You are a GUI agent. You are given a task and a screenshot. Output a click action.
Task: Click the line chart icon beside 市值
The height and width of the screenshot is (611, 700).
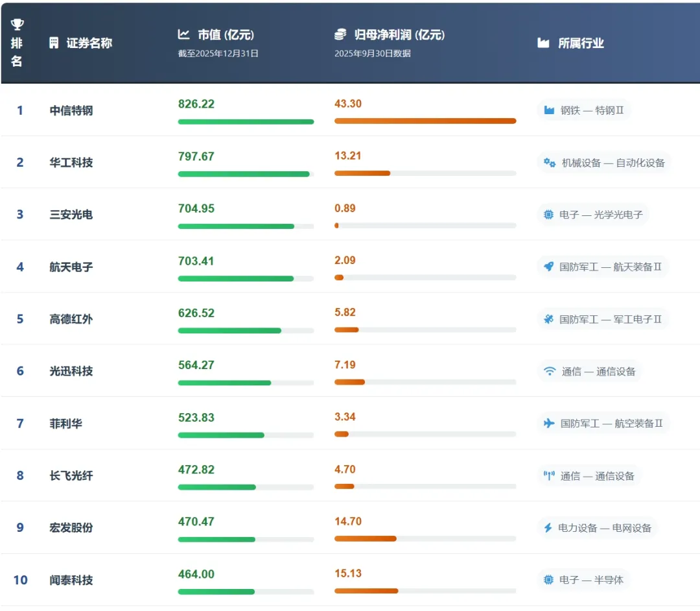[x=184, y=34]
